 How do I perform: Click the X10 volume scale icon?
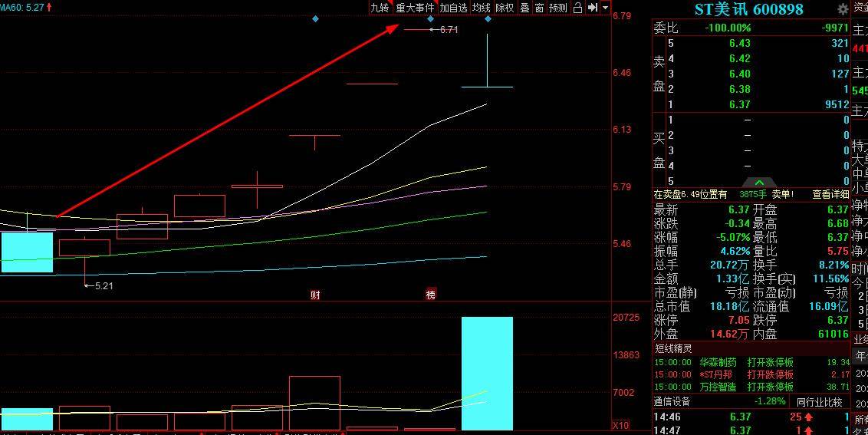click(x=620, y=425)
